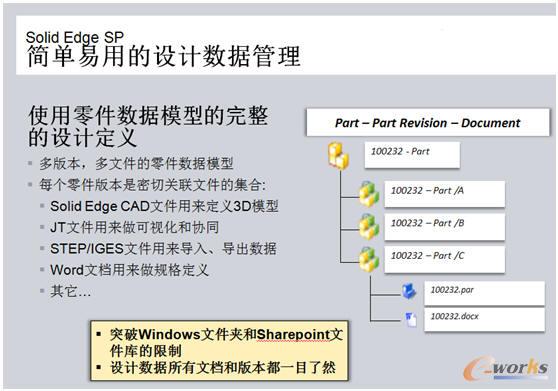Click the e-works logo
Screen dimensions: 558x391
pos(506,369)
